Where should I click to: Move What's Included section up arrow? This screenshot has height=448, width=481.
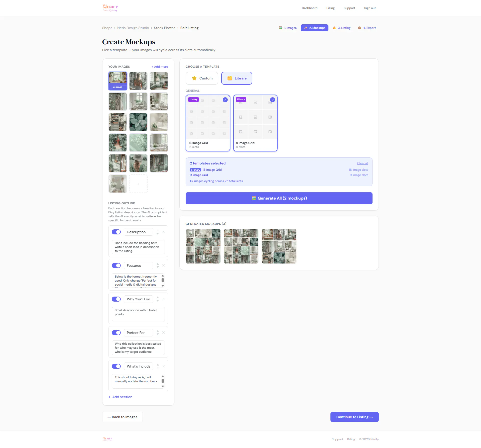click(158, 365)
